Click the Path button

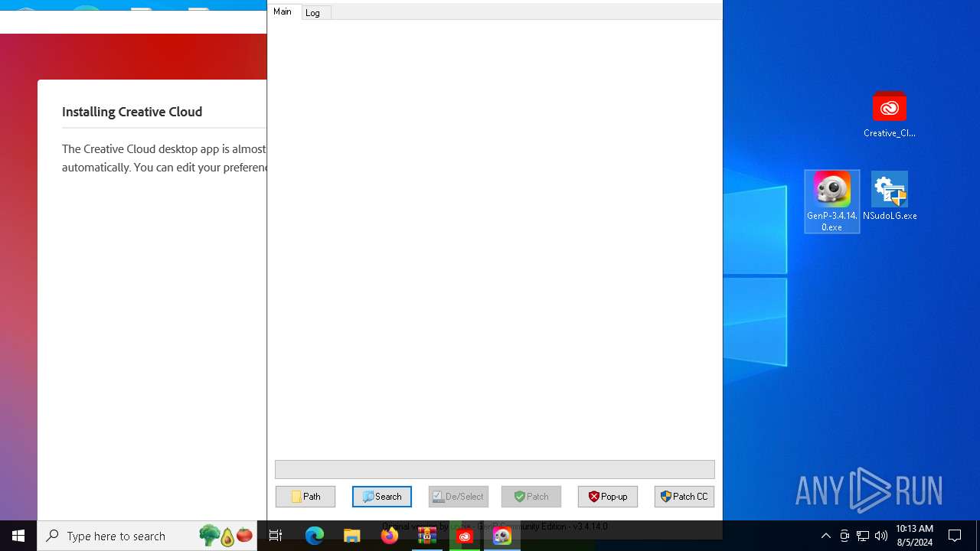click(x=305, y=497)
